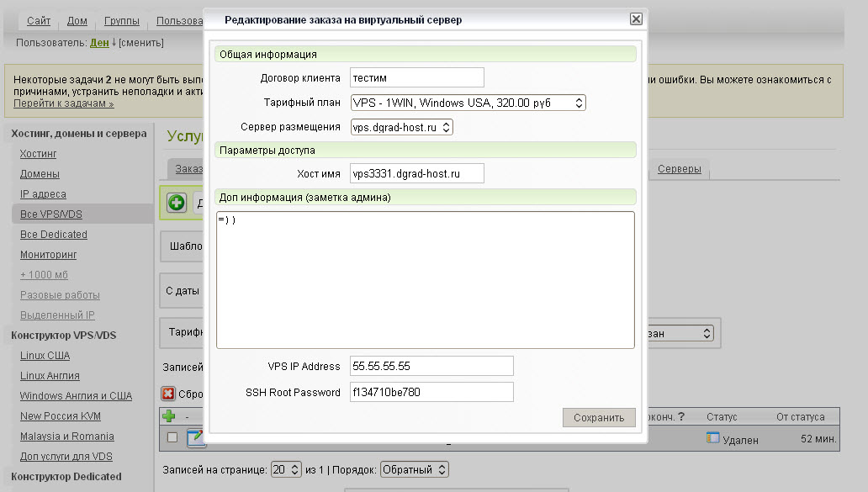868x492 pixels.
Task: Open the Сервер размещения dropdown
Action: point(401,127)
